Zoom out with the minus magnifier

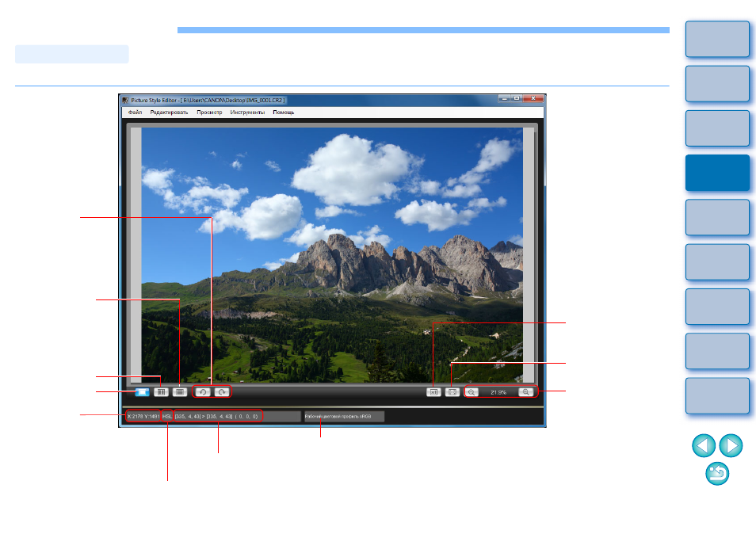[472, 392]
